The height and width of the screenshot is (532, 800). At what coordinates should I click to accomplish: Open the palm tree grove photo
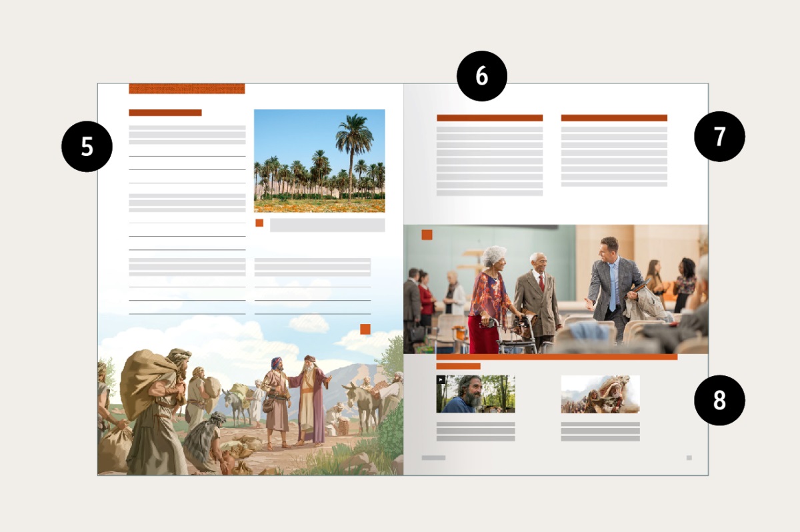pos(319,161)
